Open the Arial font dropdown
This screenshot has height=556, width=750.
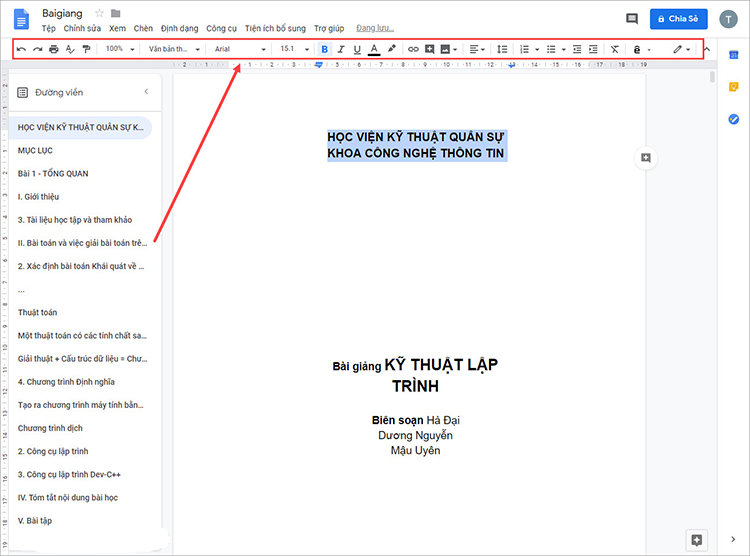click(240, 49)
